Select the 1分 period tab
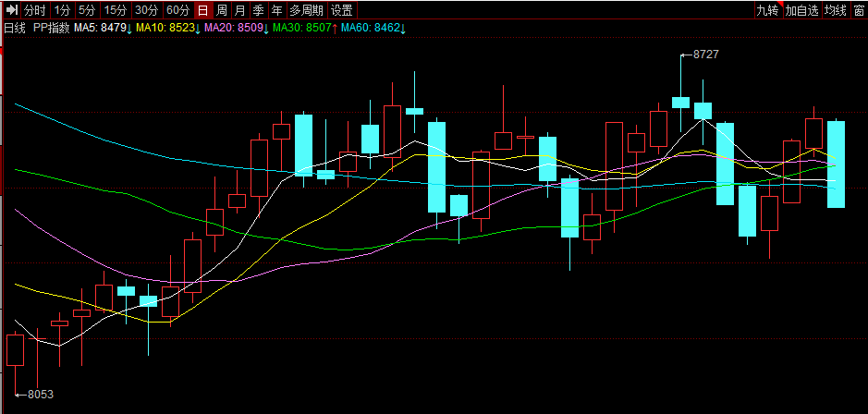 [x=63, y=9]
